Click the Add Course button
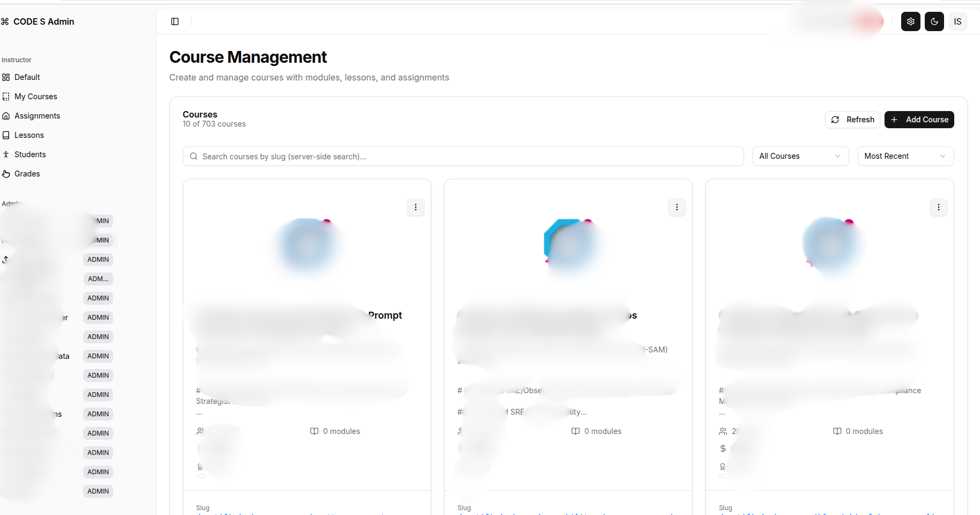 coord(919,120)
